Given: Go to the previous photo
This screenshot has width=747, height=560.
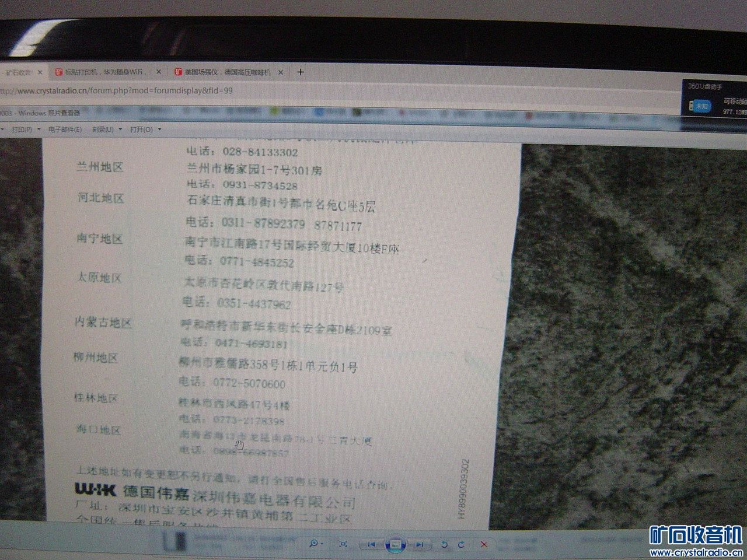Looking at the screenshot, I should (371, 544).
